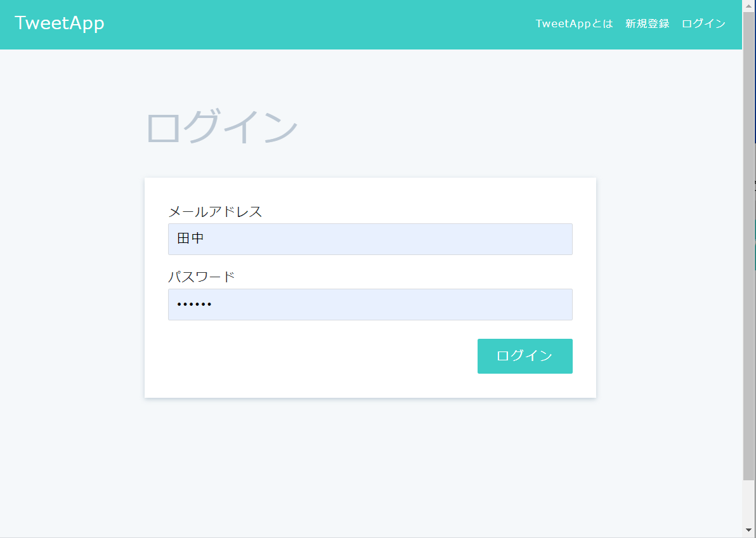Open the TweetAppとは page

[x=574, y=23]
